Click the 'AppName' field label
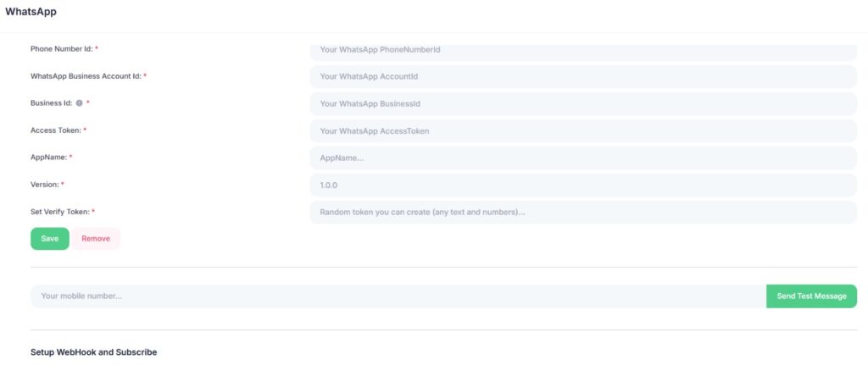 (x=48, y=158)
